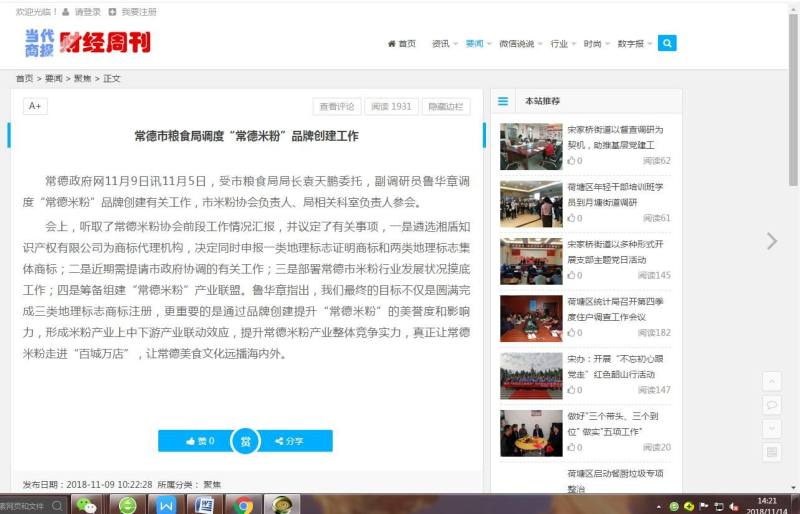Go to 首页 in the navigation bar
This screenshot has height=514, width=800.
[x=402, y=44]
